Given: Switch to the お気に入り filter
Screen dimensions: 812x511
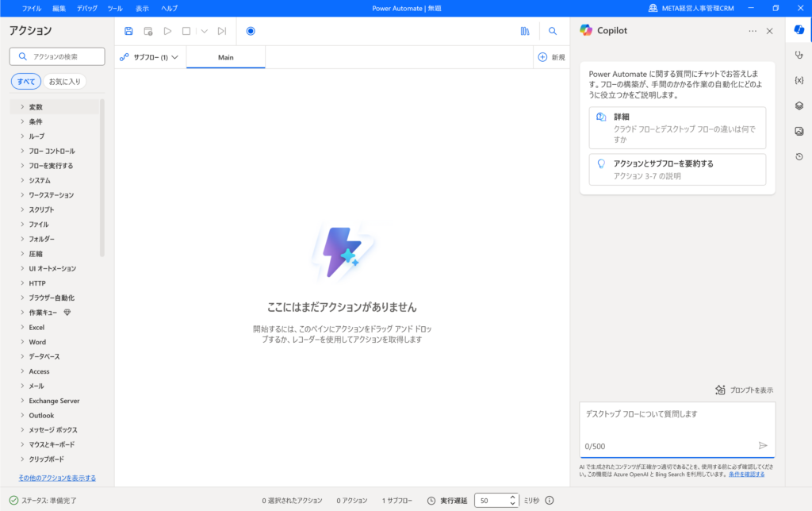Looking at the screenshot, I should tap(64, 82).
